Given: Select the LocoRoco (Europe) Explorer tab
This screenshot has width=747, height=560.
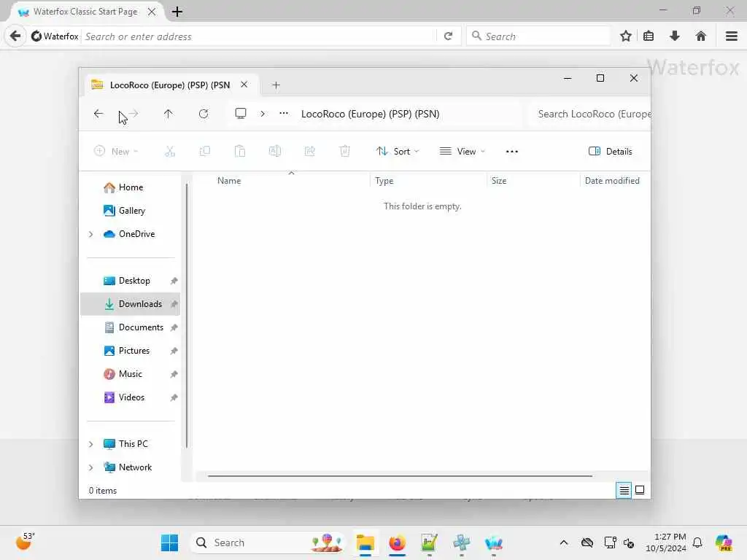Looking at the screenshot, I should click(x=170, y=85).
